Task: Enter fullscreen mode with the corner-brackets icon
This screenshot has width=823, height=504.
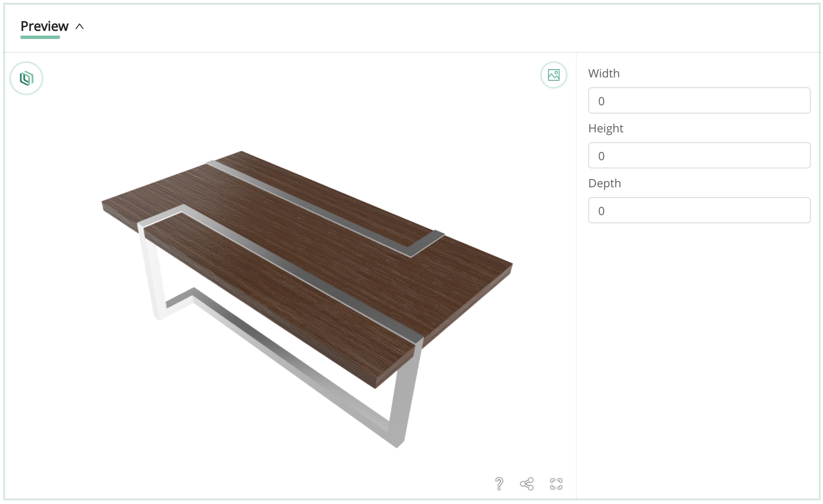Action: pyautogui.click(x=556, y=484)
